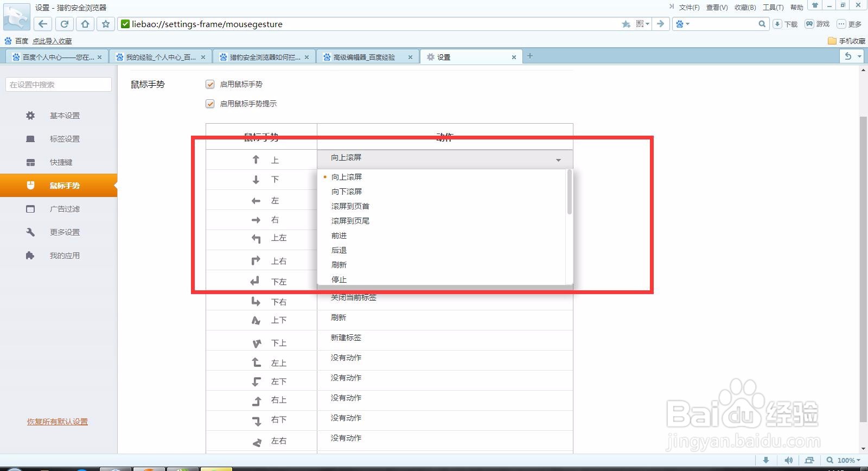Collapse menu bar with the arrow before 文件
Screen dimensions: 868x471
[672, 7]
